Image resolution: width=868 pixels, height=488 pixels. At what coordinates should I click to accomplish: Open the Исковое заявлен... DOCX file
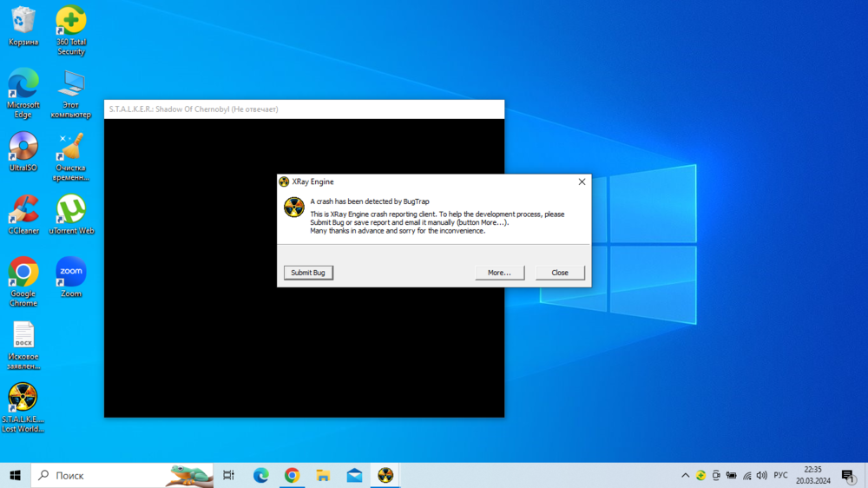click(23, 345)
